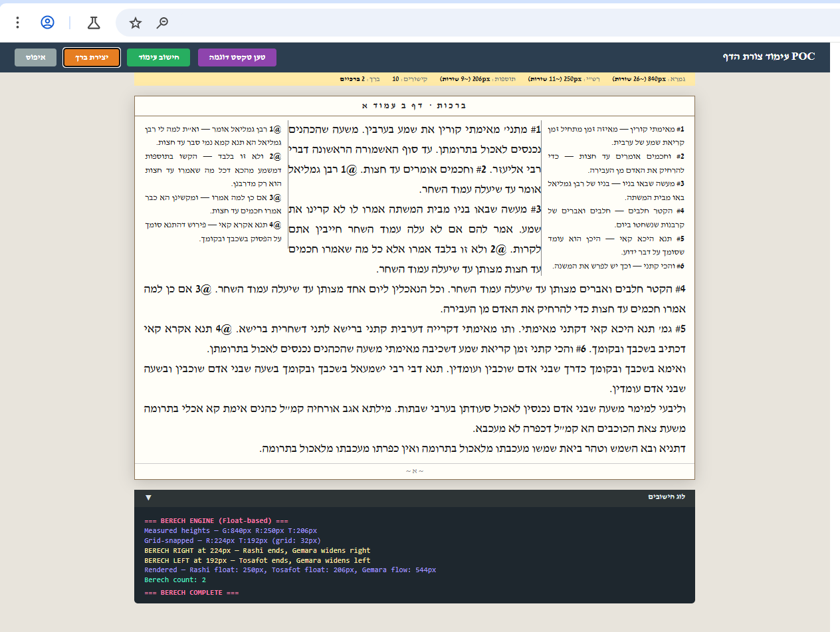This screenshot has width=840, height=632.
Task: Click the ברך 2 ברכיים stat
Action: tap(361, 79)
